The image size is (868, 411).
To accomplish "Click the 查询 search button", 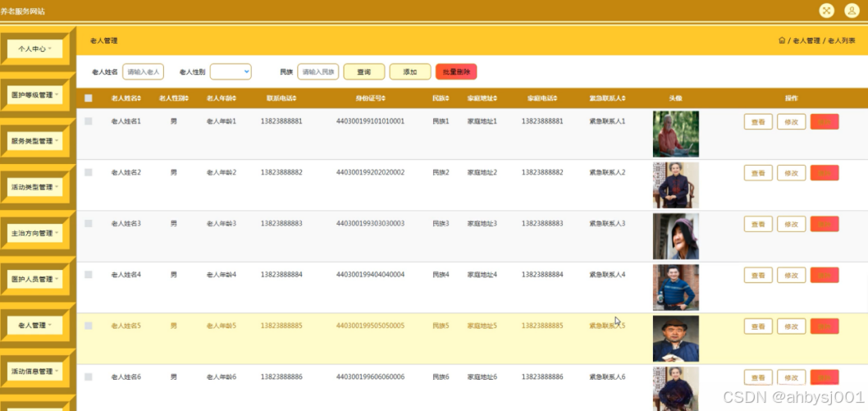I will tap(363, 72).
